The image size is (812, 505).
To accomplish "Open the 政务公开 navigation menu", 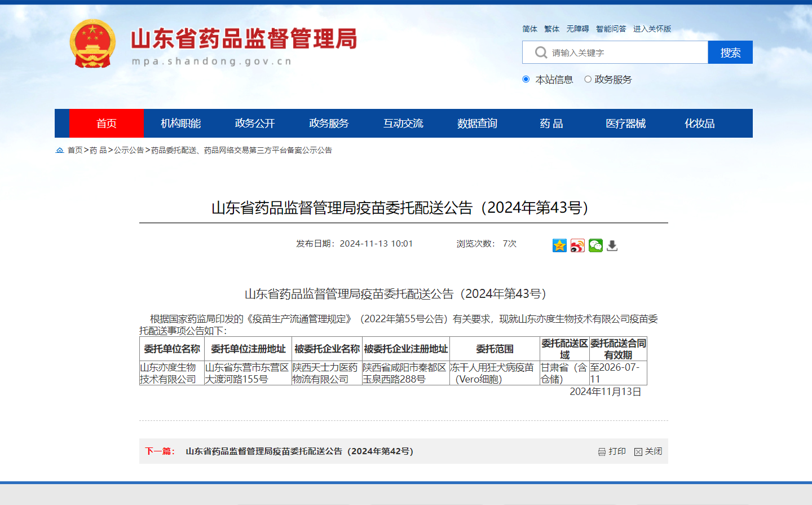I will [255, 124].
